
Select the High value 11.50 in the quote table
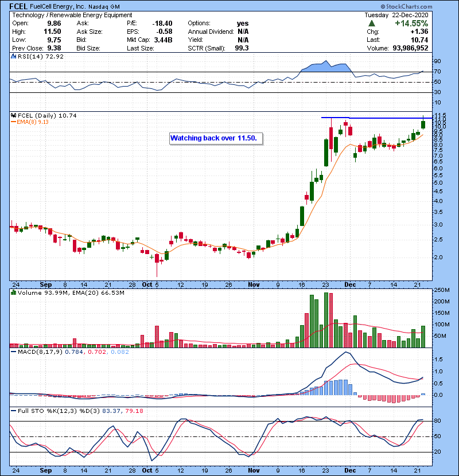point(52,32)
